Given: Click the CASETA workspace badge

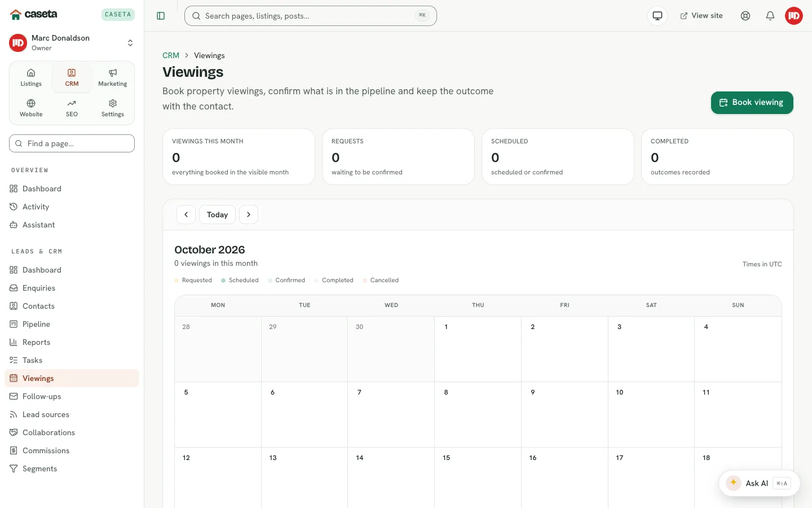Looking at the screenshot, I should point(118,15).
